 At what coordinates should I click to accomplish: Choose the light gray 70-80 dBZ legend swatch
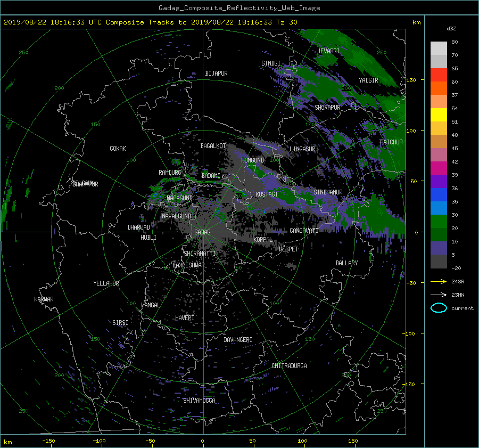[439, 48]
